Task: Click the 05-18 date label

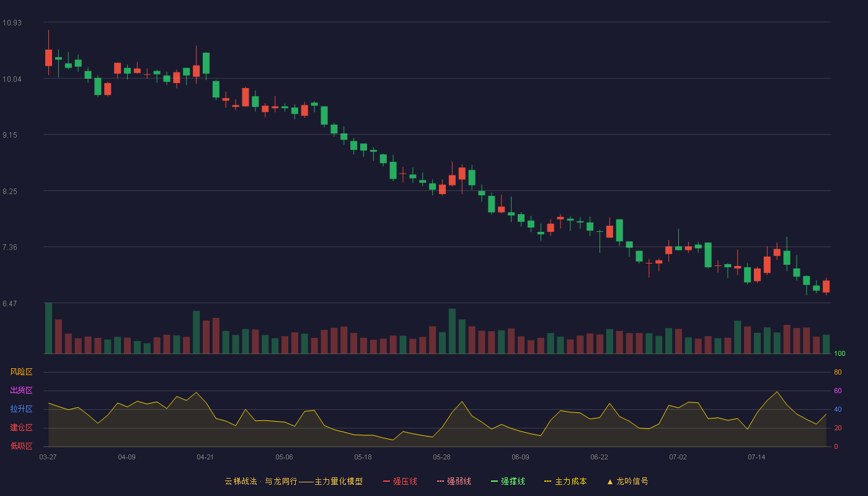Action: (363, 457)
